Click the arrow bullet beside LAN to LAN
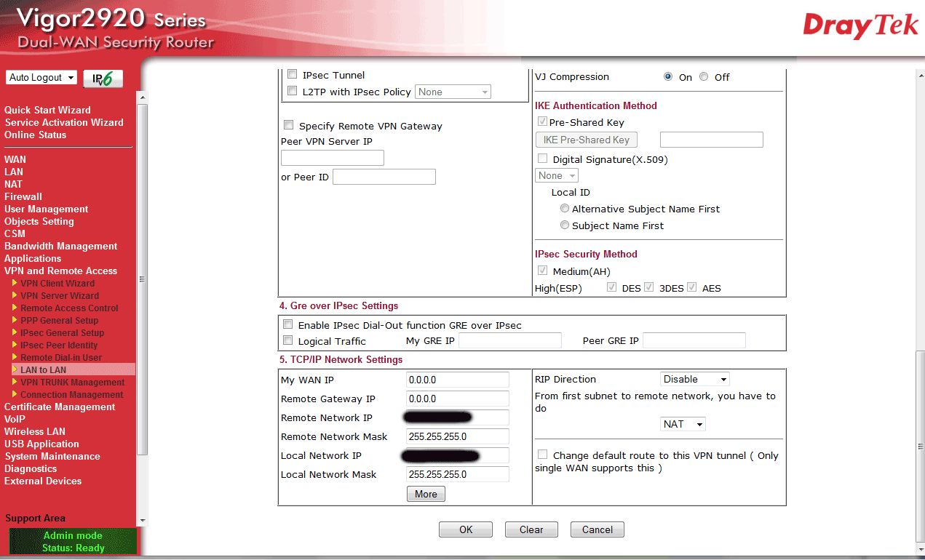This screenshot has height=560, width=925. [15, 369]
